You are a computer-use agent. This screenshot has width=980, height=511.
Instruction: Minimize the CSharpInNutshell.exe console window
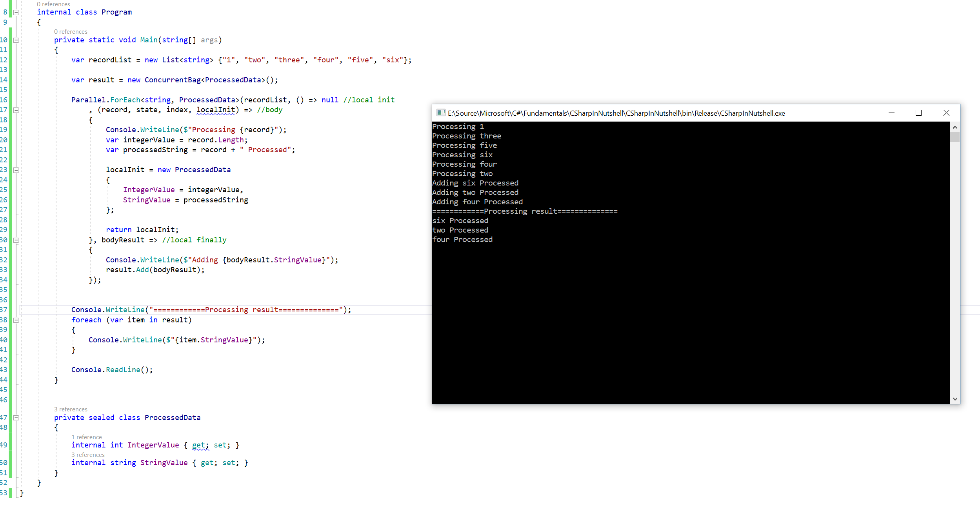(x=891, y=113)
